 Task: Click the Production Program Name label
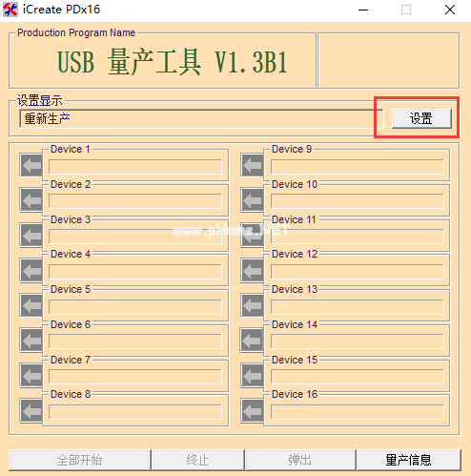[x=76, y=32]
